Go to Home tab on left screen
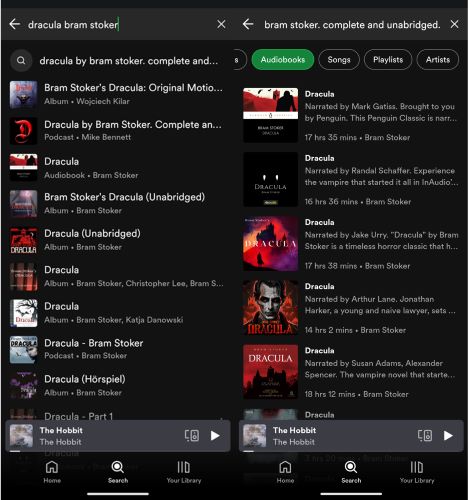 [x=52, y=472]
